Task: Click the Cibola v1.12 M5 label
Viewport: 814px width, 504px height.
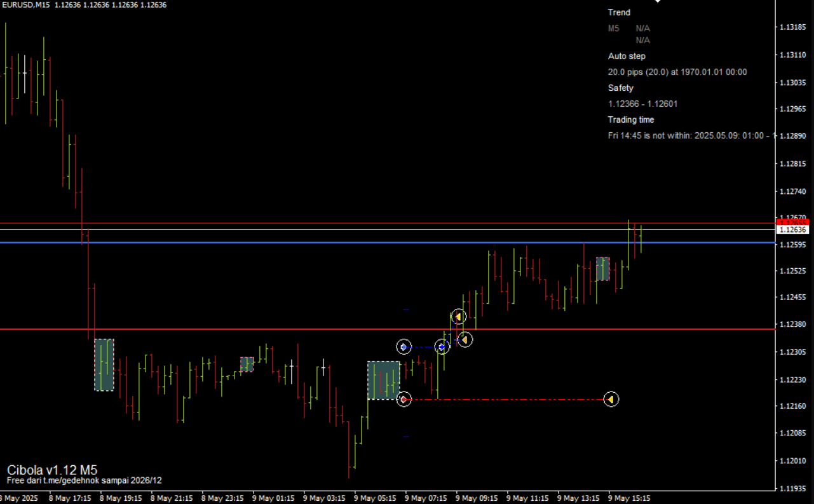Action: coord(52,470)
